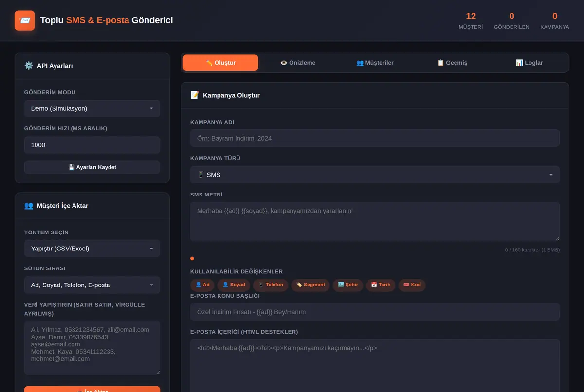The image size is (584, 392).
Task: Click the customer data paste text area
Action: point(92,348)
